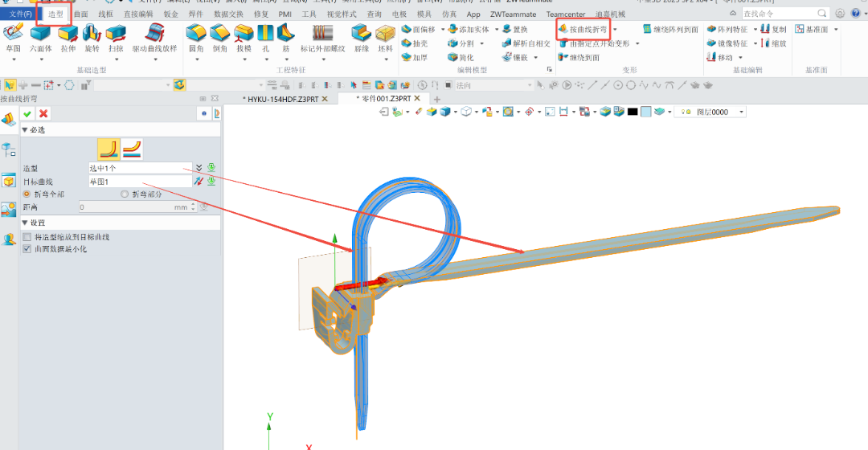This screenshot has height=450, width=868.
Task: Switch to HYKU-154HDF.Z3PRT document tab
Action: pos(283,99)
